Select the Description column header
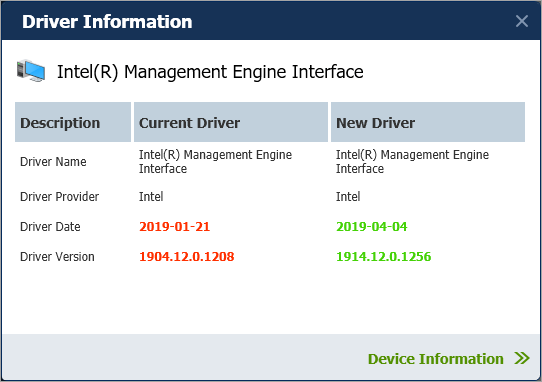 coord(73,122)
